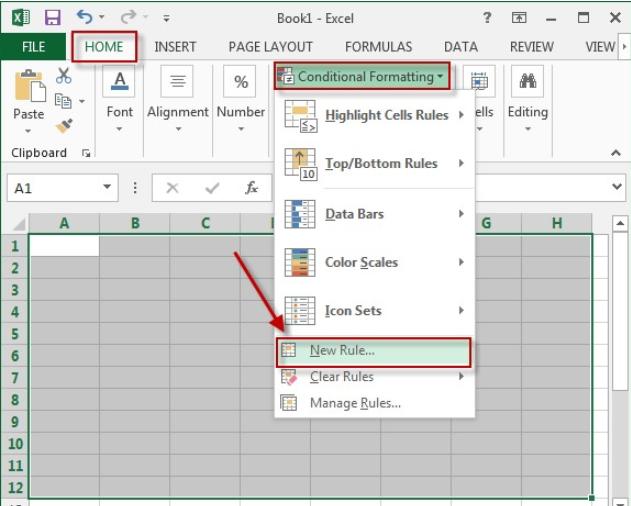The image size is (631, 506).
Task: Collapse the ribbon with the caret
Action: click(x=616, y=153)
